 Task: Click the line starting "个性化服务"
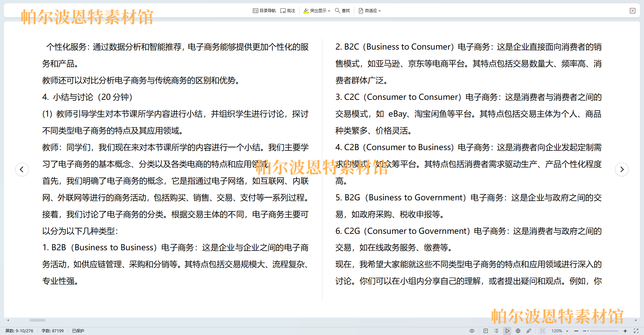pos(177,47)
